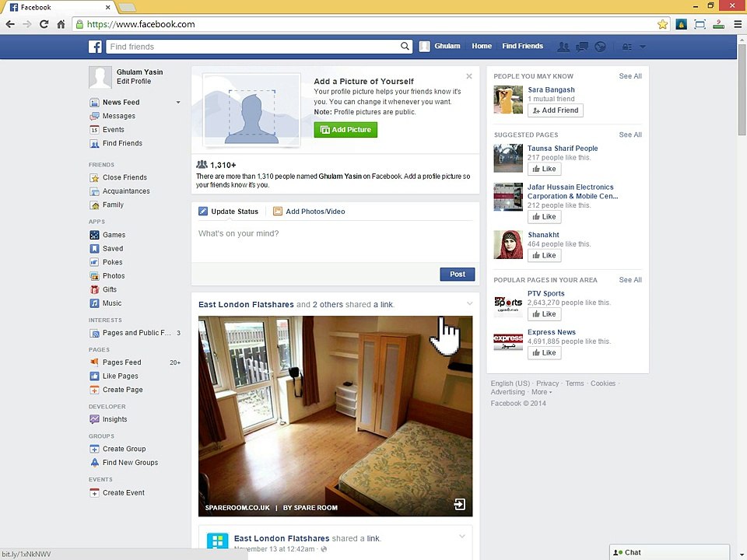Click the Pages Feed flag icon
This screenshot has height=560, width=747.
tap(94, 362)
